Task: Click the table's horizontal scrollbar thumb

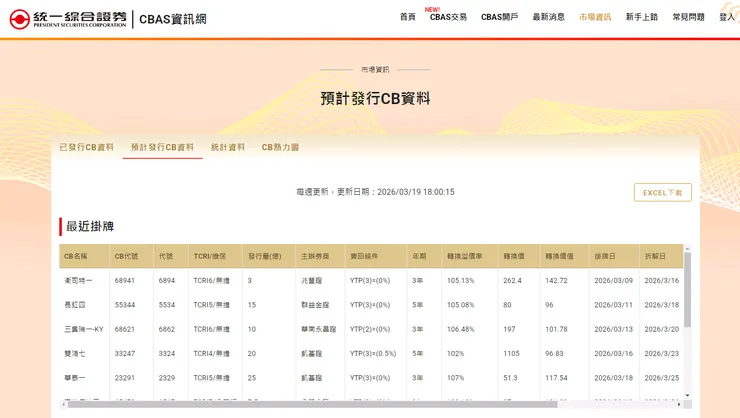Action: [x=312, y=404]
